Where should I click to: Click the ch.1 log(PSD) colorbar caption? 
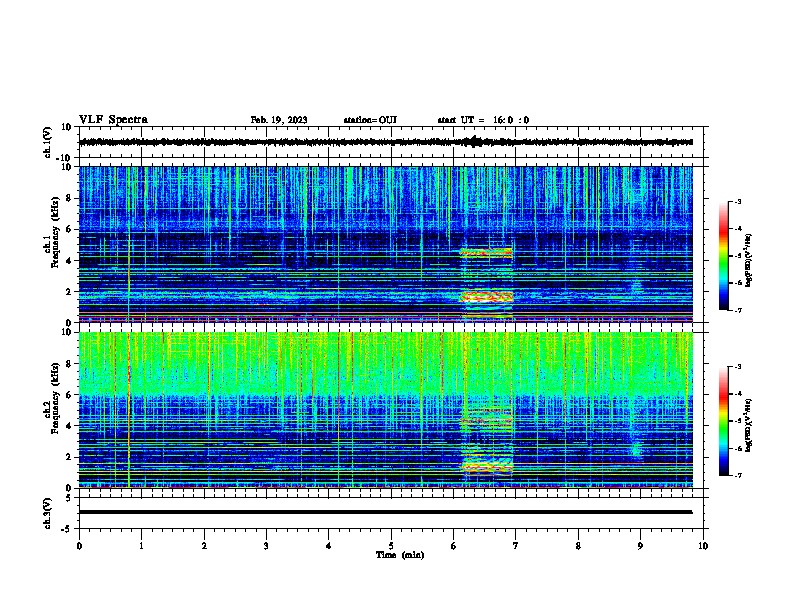[x=749, y=260]
